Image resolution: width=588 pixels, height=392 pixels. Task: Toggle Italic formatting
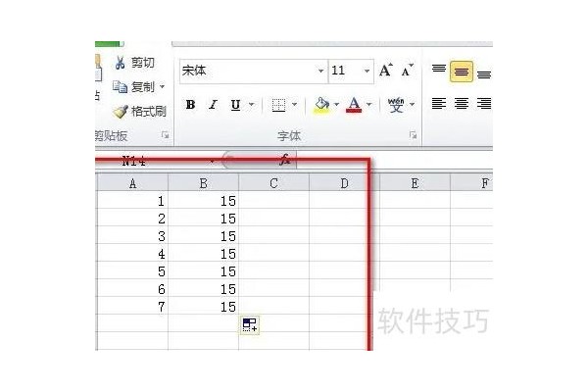(x=213, y=104)
